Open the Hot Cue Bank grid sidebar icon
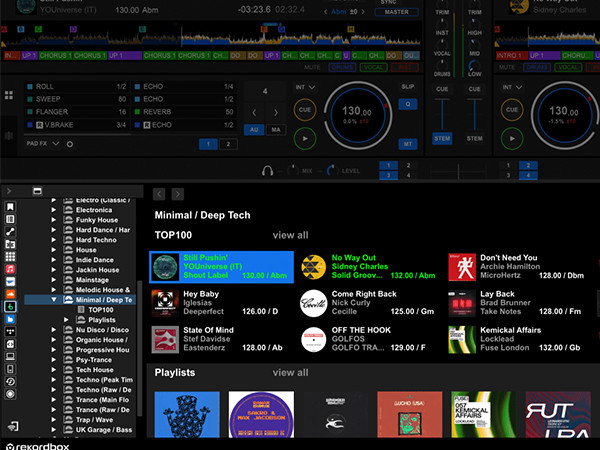 click(10, 257)
